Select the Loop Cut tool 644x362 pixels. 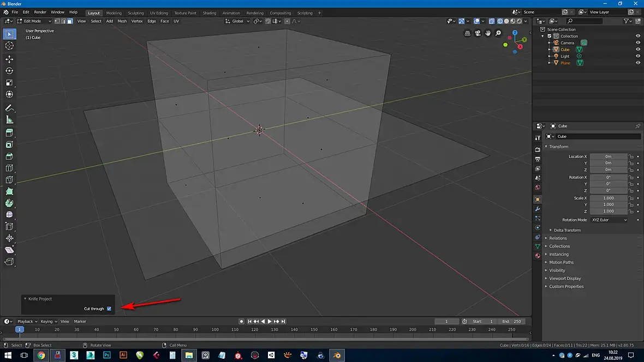[x=9, y=168]
